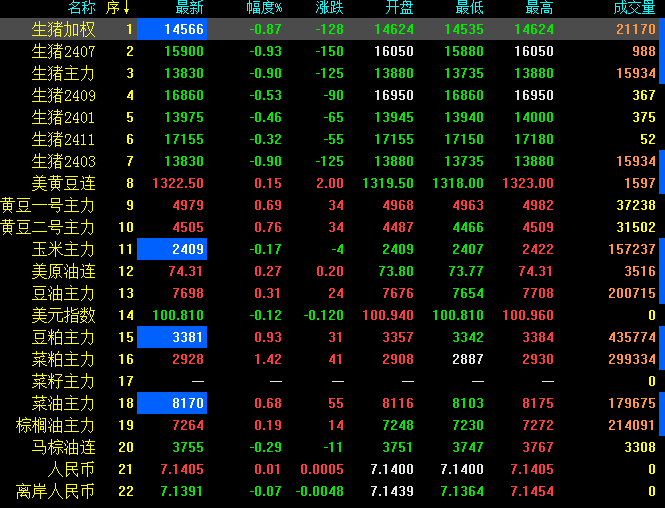This screenshot has height=508, width=665.
Task: Click volume value 299334
Action: pos(632,360)
